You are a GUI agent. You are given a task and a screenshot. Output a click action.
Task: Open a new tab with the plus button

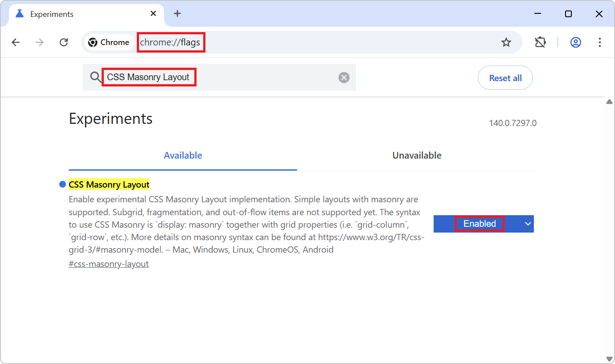coord(177,13)
